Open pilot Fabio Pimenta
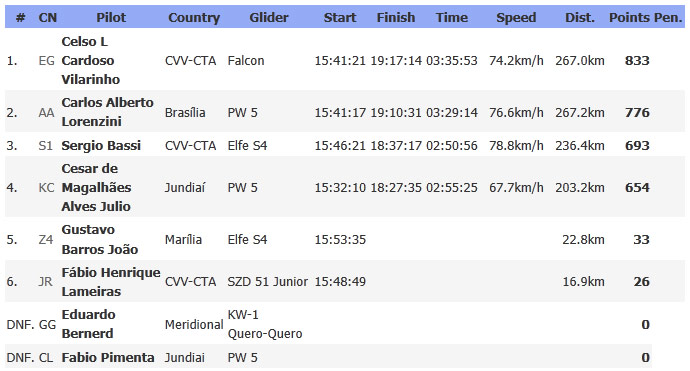690x371 pixels. click(108, 357)
